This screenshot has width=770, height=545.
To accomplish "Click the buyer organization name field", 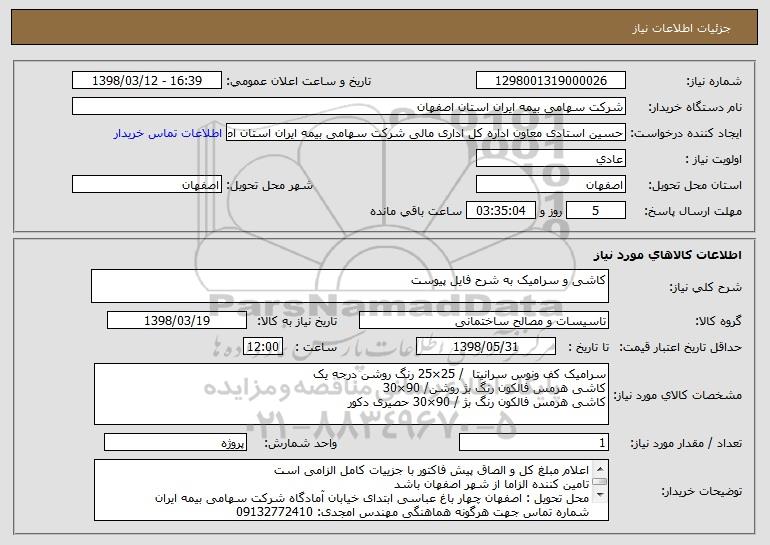I will pyautogui.click(x=349, y=107).
